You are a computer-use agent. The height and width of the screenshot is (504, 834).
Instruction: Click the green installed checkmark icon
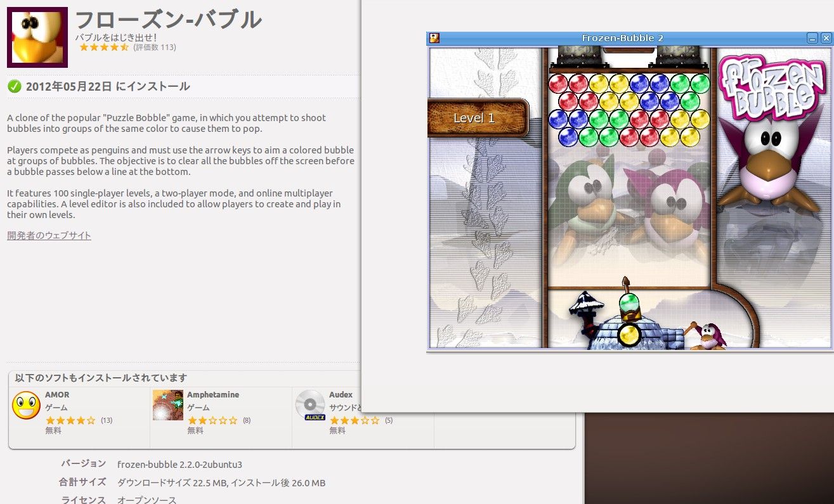click(x=14, y=86)
